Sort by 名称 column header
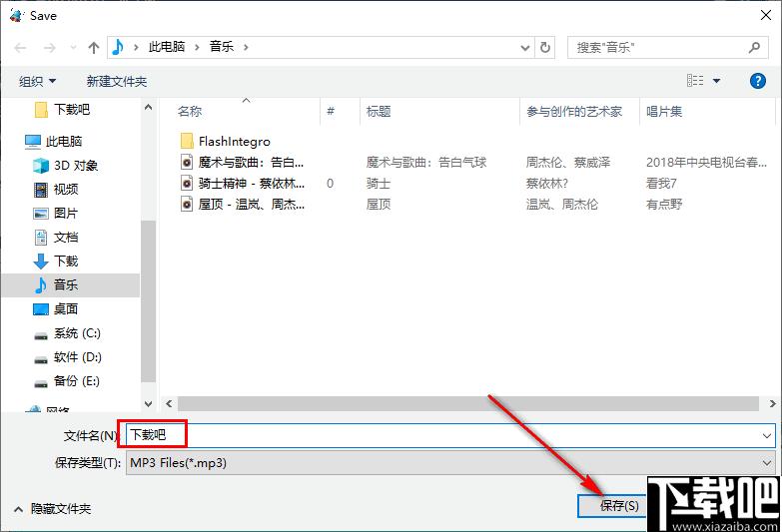 coord(190,111)
